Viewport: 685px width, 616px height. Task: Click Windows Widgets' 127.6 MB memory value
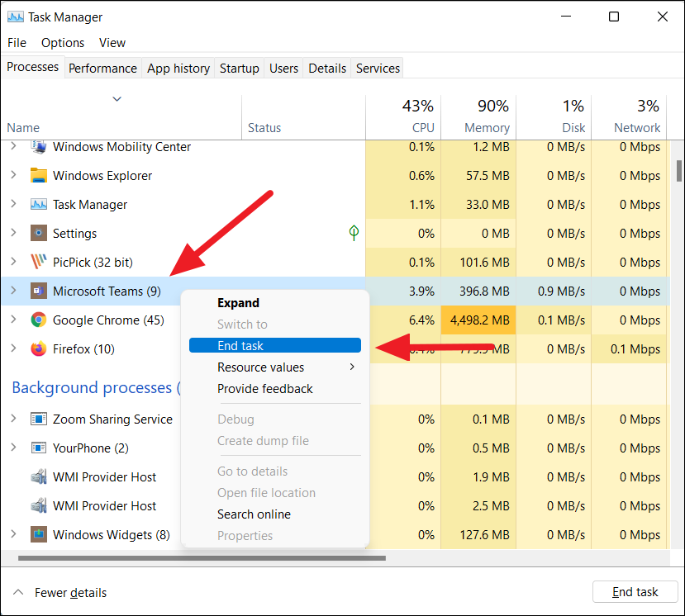click(x=484, y=535)
